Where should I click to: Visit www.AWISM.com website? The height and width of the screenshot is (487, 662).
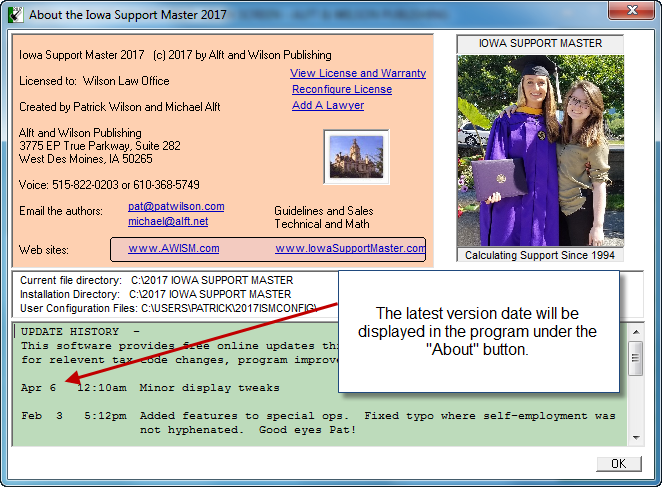click(174, 248)
